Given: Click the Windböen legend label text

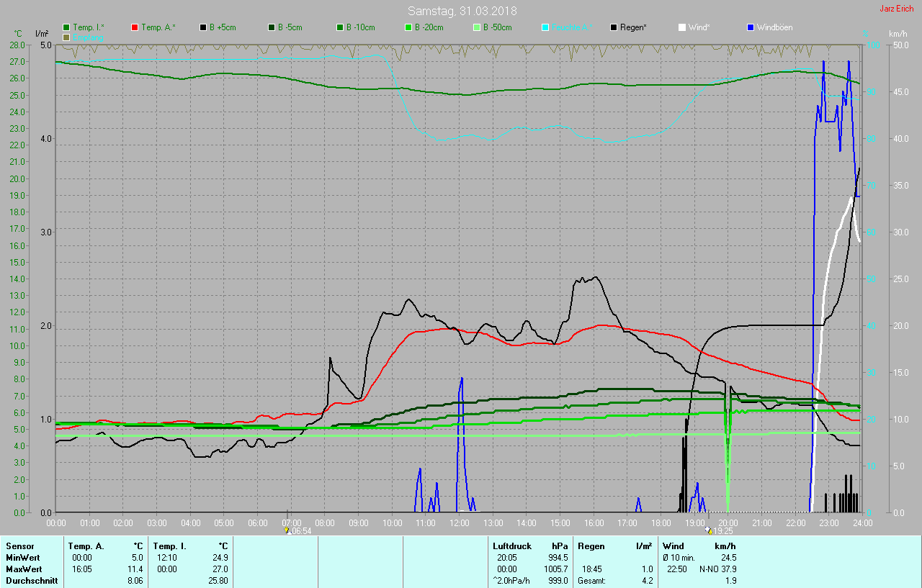Looking at the screenshot, I should [775, 27].
